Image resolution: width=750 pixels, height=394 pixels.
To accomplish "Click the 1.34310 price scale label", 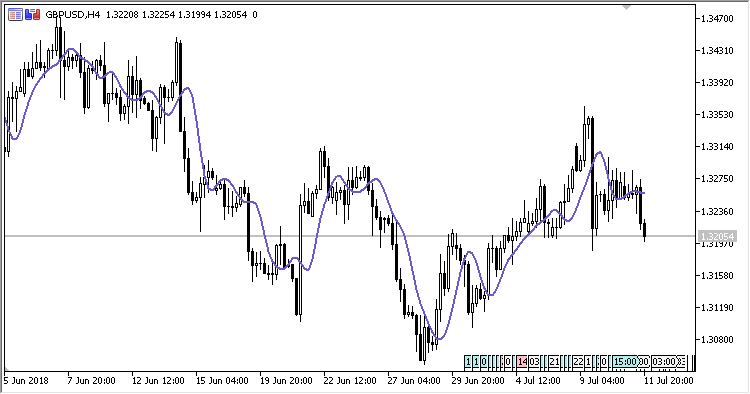I will click(x=717, y=51).
